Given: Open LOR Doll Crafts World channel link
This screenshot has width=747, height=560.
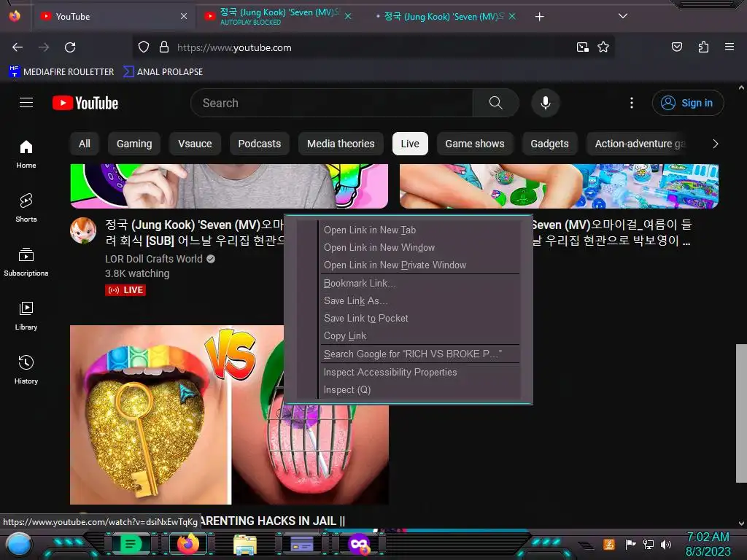Looking at the screenshot, I should (x=153, y=259).
